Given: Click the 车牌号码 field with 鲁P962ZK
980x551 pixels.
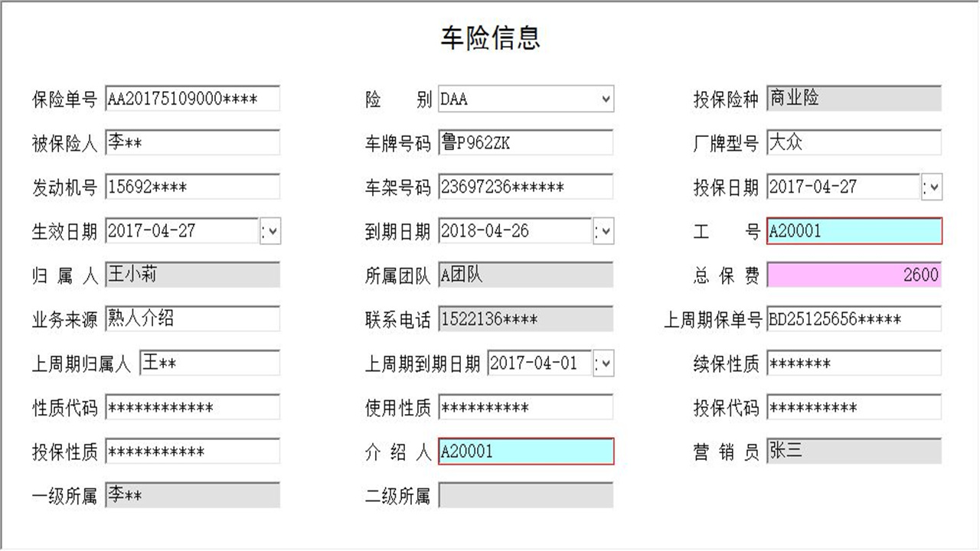Looking at the screenshot, I should pos(524,142).
